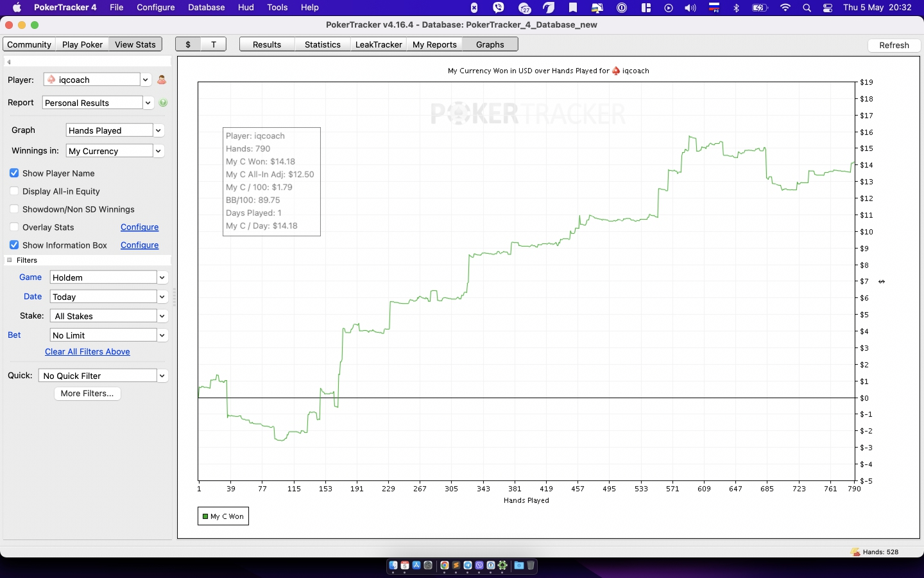Open Calendar from the Dock
The image size is (924, 578).
(x=405, y=565)
